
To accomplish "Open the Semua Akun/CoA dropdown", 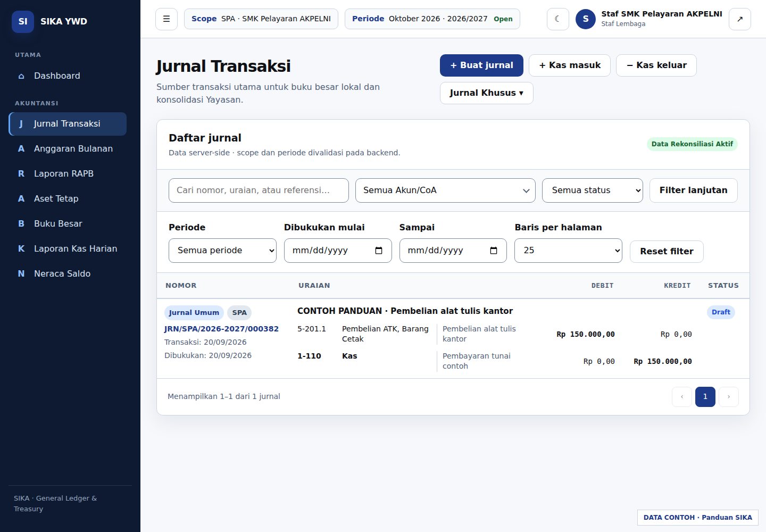I will [x=445, y=190].
